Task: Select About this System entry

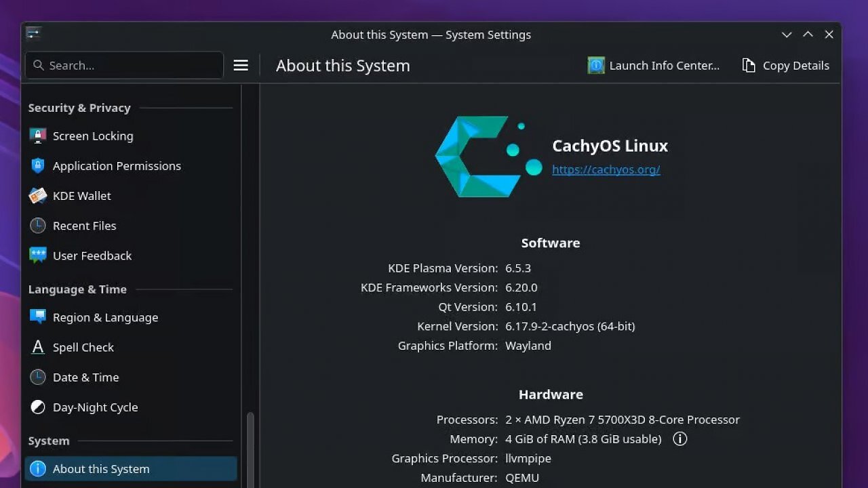Action: pos(131,468)
